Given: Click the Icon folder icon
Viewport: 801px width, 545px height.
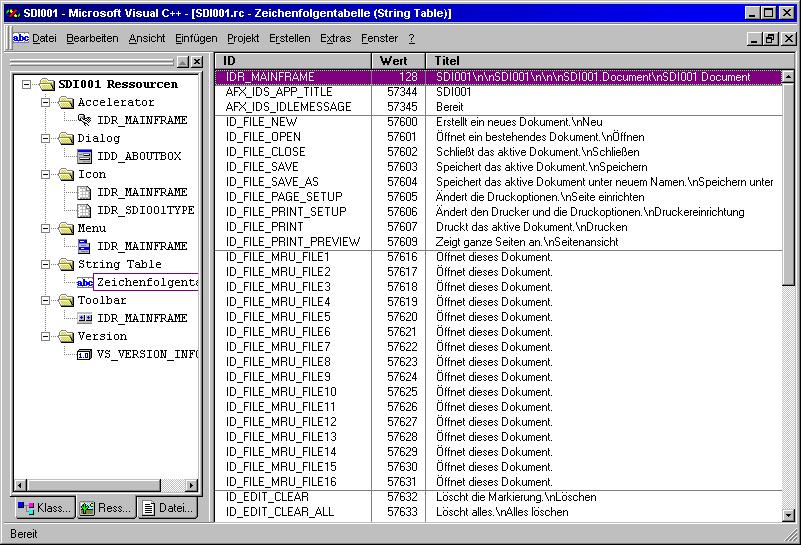Looking at the screenshot, I should coord(66,175).
